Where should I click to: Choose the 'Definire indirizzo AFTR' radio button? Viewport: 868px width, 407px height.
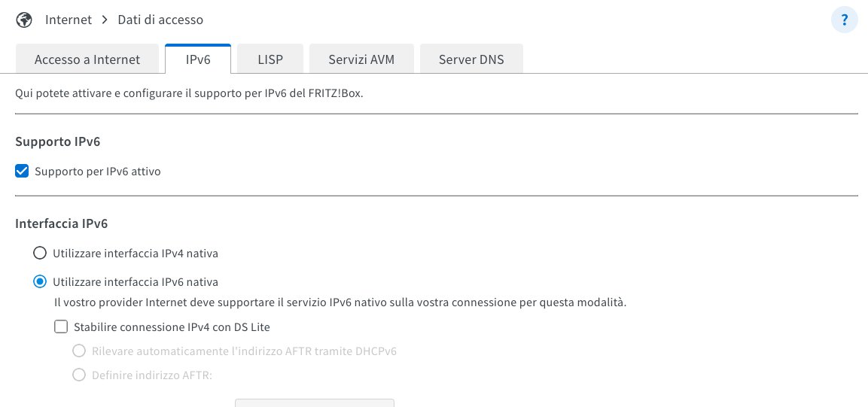click(x=79, y=375)
